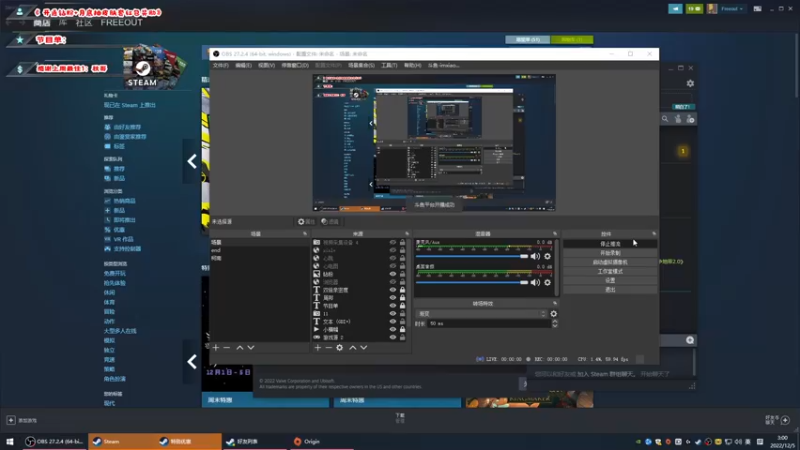
Task: Hide the 节目单 text source
Action: click(x=393, y=306)
